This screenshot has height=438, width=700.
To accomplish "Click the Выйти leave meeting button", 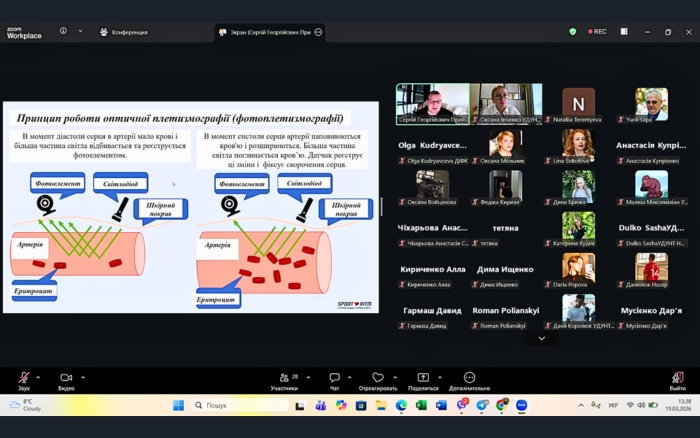I will click(677, 380).
